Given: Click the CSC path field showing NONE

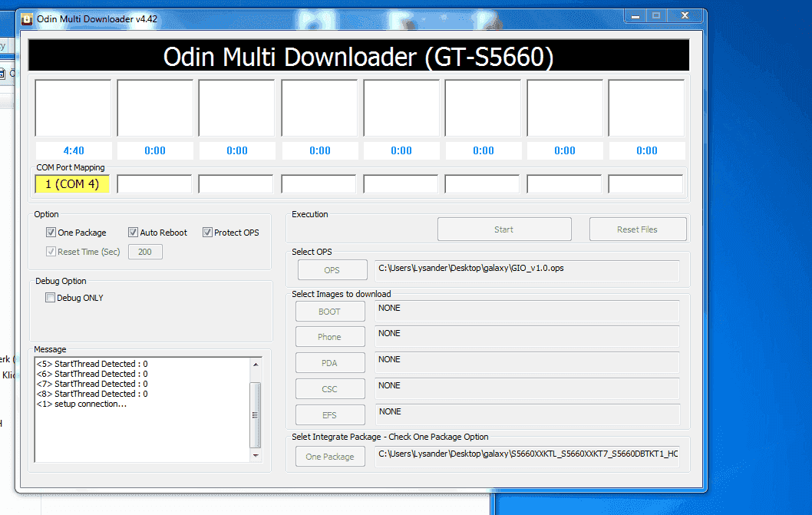Looking at the screenshot, I should [527, 388].
